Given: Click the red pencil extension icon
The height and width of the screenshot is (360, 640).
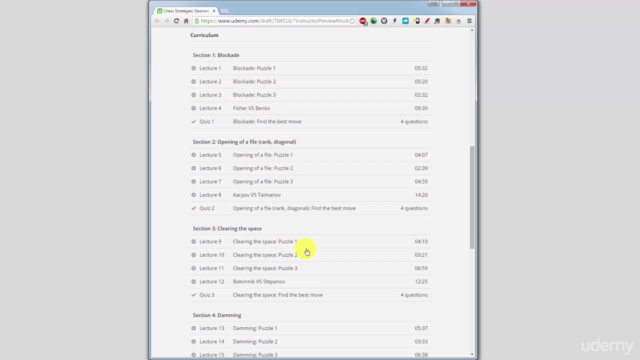Looking at the screenshot, I should point(427,21).
